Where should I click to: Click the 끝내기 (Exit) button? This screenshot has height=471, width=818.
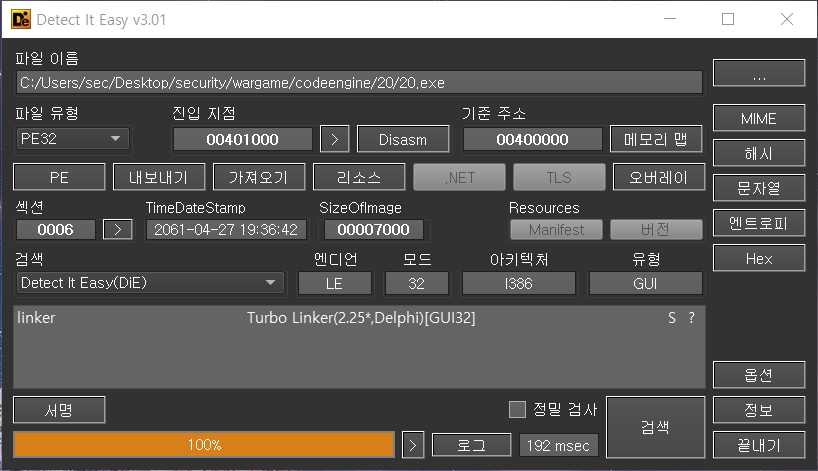tap(759, 445)
